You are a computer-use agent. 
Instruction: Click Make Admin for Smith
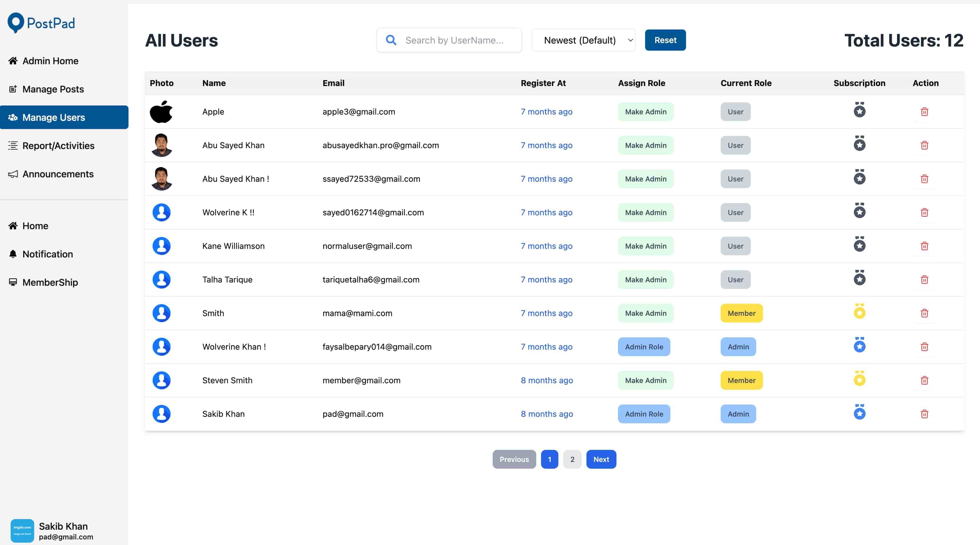[646, 313]
